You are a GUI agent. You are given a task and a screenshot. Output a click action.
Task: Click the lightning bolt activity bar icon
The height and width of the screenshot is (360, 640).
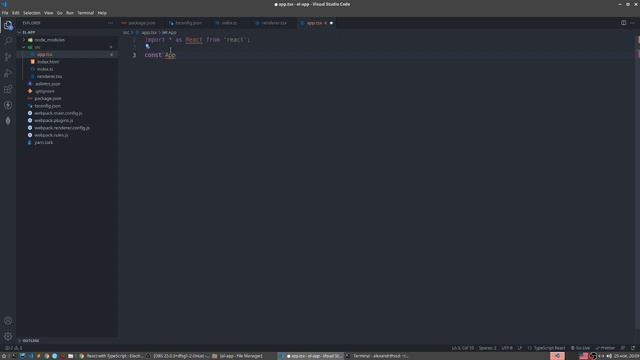(8, 105)
